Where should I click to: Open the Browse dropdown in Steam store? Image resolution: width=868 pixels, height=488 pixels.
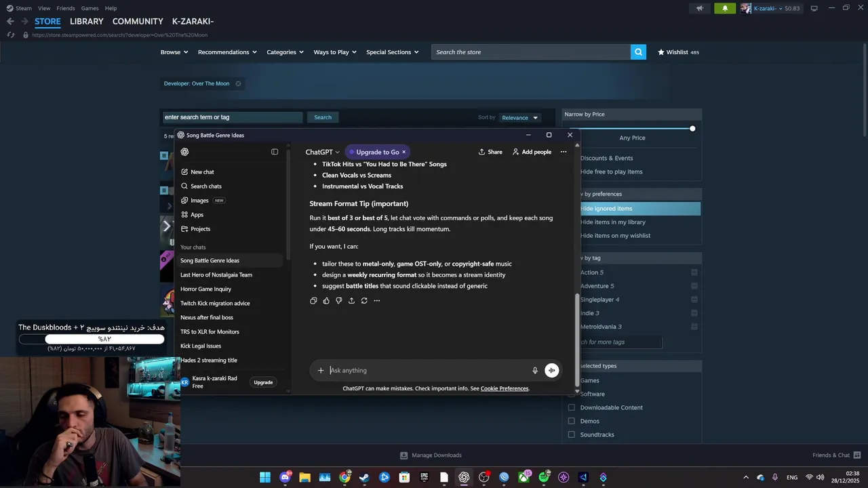tap(174, 52)
